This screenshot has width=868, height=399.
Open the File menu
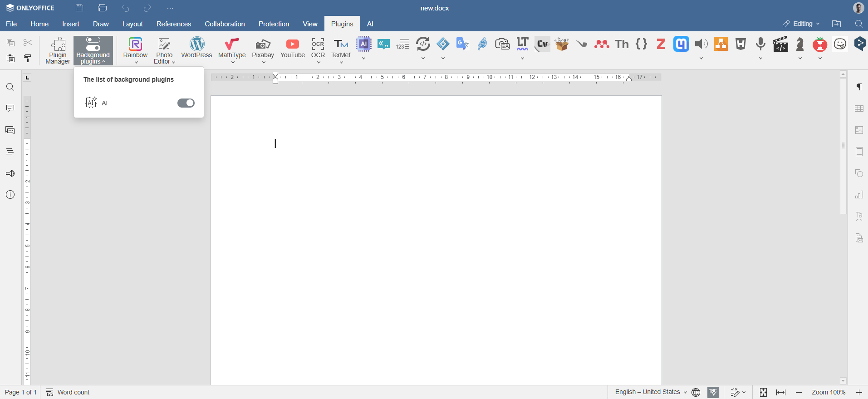(x=11, y=24)
